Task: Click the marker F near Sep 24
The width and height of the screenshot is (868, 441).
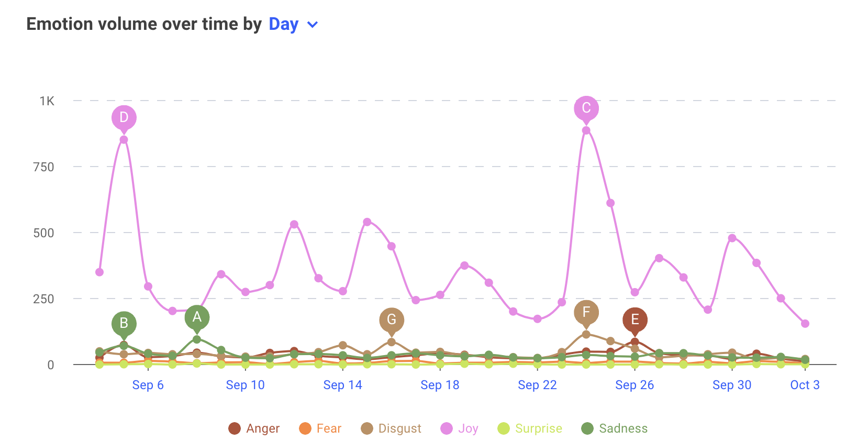Action: [x=586, y=312]
